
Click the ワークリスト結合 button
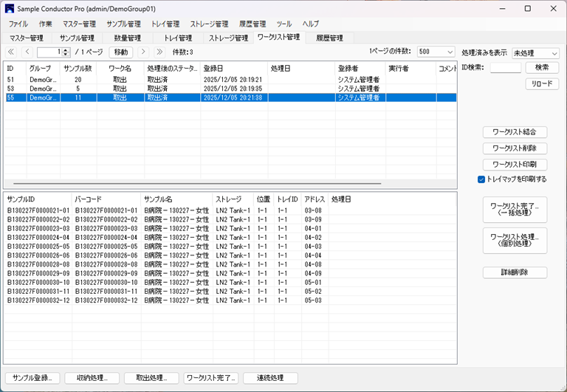click(515, 133)
